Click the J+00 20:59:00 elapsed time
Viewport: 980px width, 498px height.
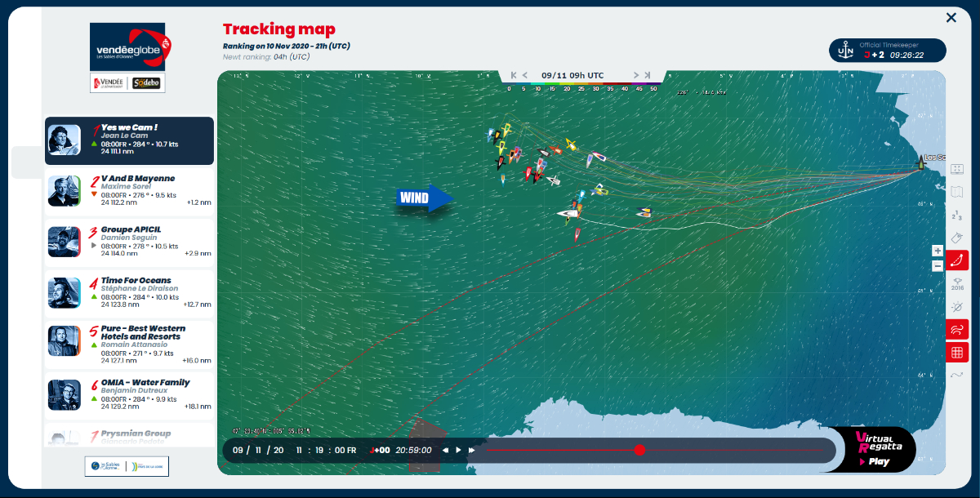tap(400, 450)
